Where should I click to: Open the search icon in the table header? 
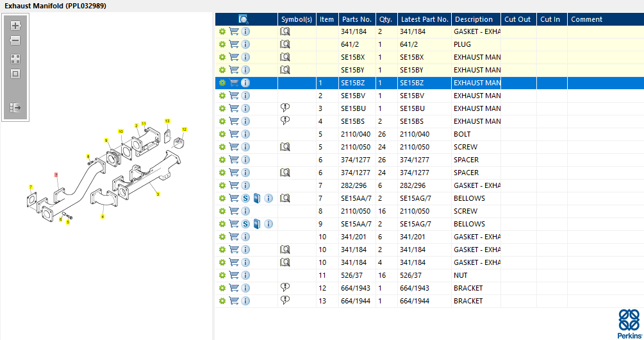(244, 19)
